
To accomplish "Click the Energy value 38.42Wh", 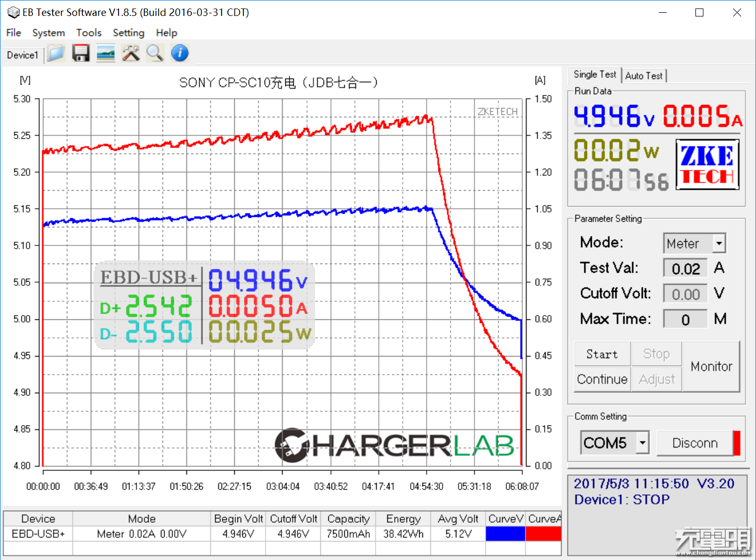I will (404, 534).
